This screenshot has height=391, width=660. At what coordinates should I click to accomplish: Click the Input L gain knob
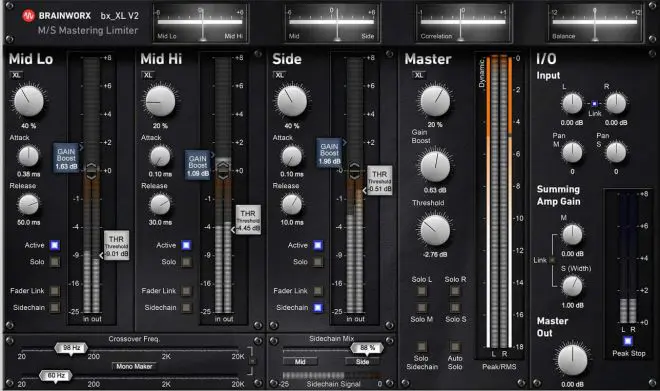pos(572,104)
